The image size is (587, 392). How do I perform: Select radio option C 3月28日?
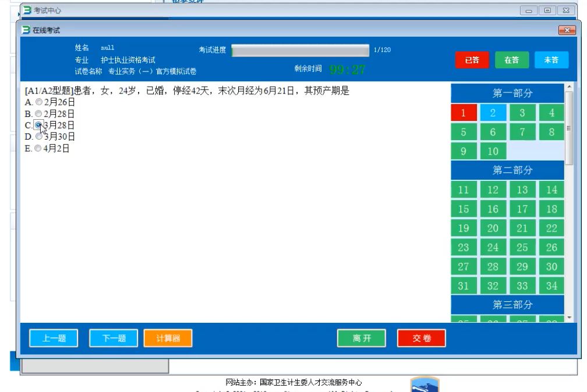click(38, 125)
